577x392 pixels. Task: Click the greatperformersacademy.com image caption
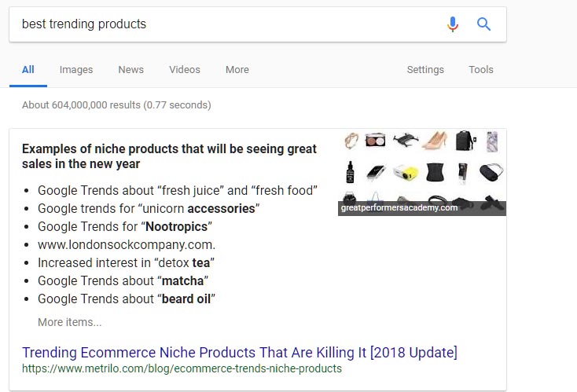pyautogui.click(x=399, y=208)
